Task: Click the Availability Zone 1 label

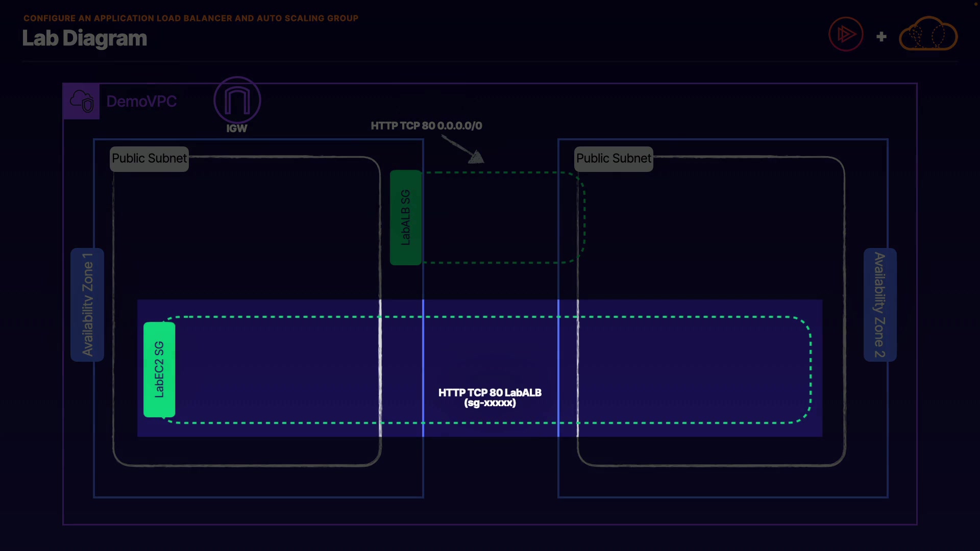Action: pyautogui.click(x=87, y=305)
